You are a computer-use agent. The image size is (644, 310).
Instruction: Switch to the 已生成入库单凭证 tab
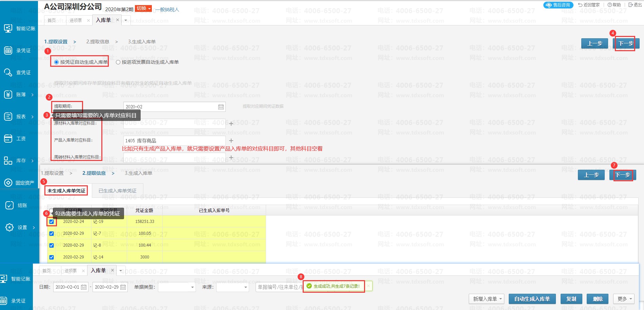point(117,191)
